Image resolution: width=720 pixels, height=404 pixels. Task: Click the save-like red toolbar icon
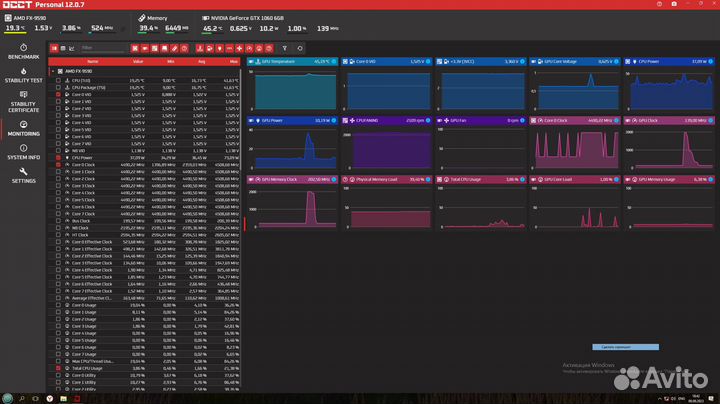coord(164,48)
